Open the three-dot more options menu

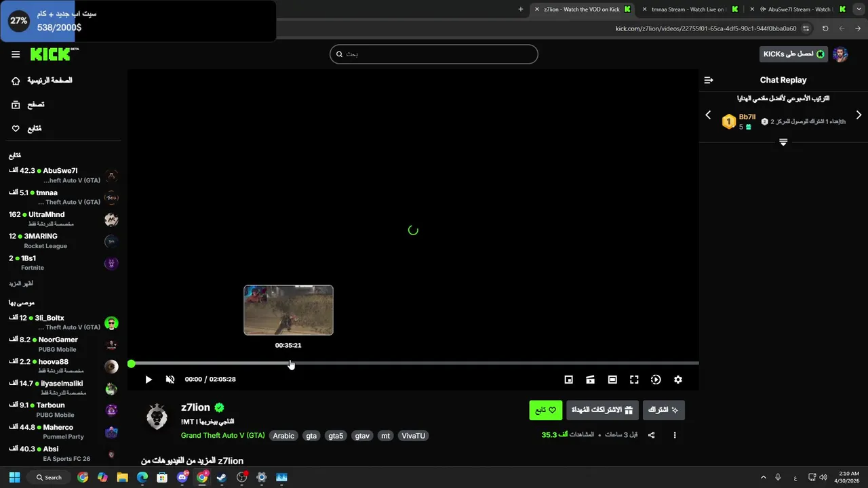pyautogui.click(x=674, y=435)
